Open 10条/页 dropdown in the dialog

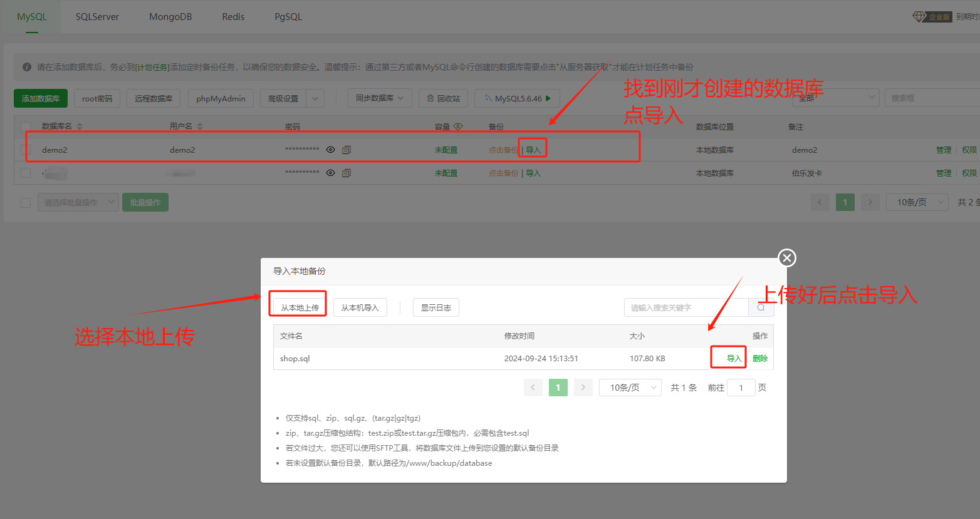(x=630, y=388)
